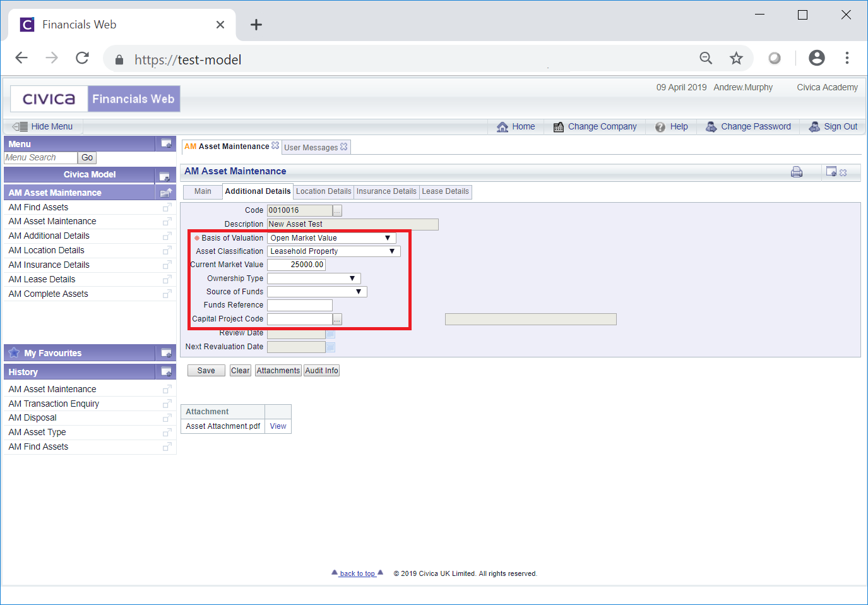Open history AM Disposal popout icon
This screenshot has width=868, height=605.
pos(167,418)
